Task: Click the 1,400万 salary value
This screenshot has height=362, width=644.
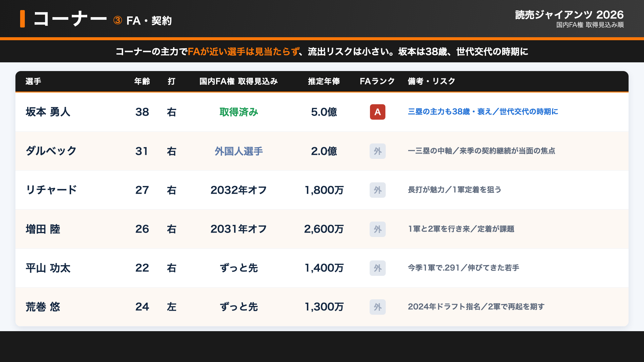Action: 324,268
